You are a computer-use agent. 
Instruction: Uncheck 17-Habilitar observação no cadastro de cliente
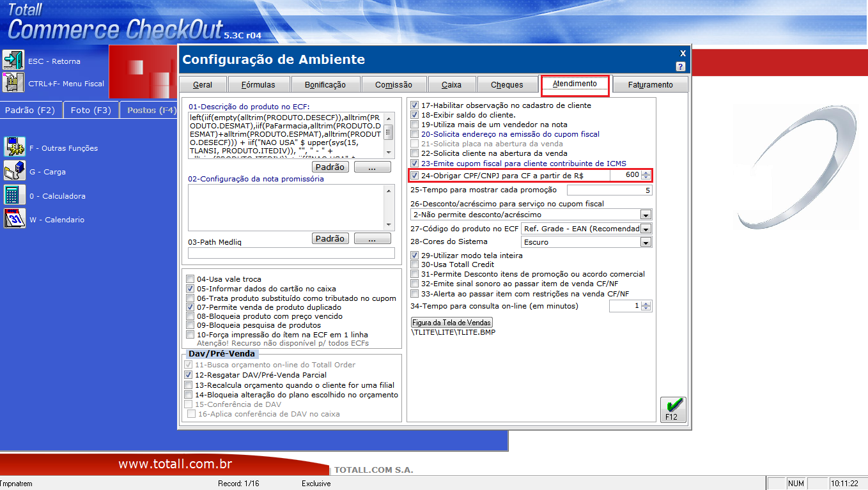click(415, 105)
